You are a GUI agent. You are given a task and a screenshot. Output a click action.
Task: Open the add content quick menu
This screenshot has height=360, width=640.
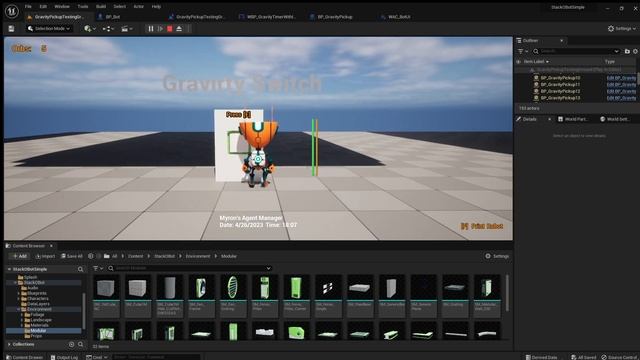click(x=90, y=29)
